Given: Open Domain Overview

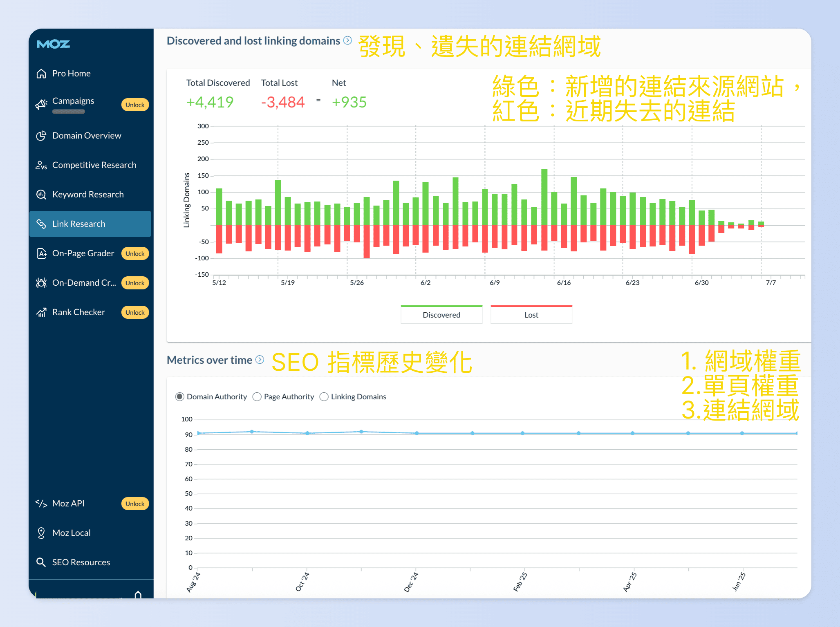Looking at the screenshot, I should (87, 135).
